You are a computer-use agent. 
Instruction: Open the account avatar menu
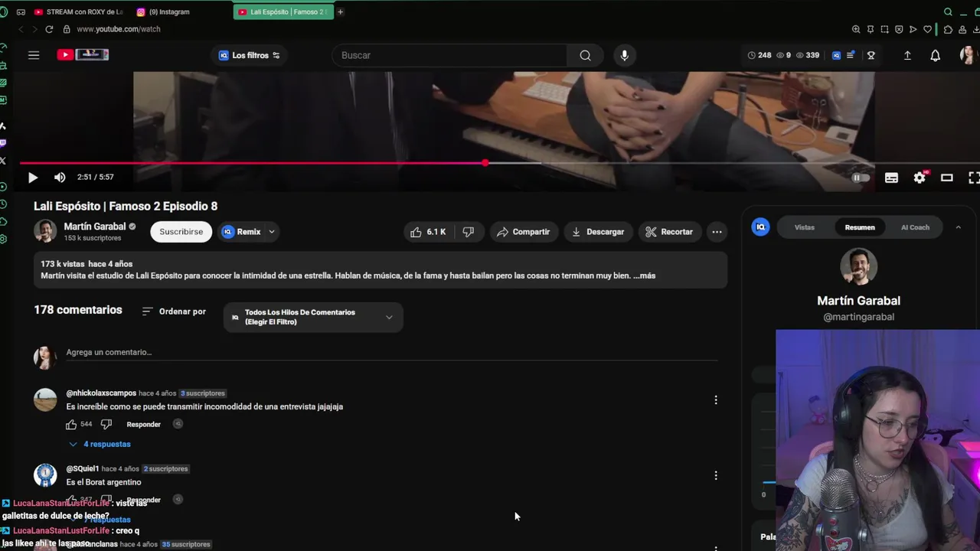tap(967, 55)
